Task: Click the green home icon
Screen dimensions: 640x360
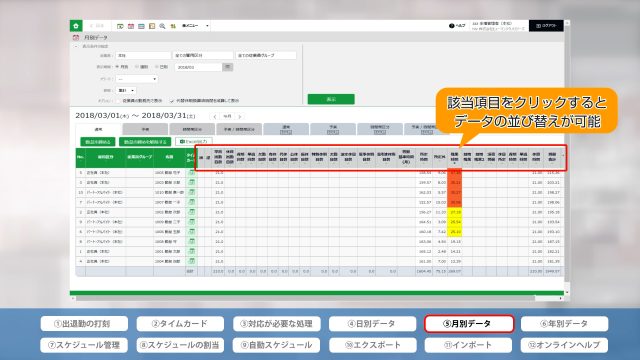Action: coord(76,26)
